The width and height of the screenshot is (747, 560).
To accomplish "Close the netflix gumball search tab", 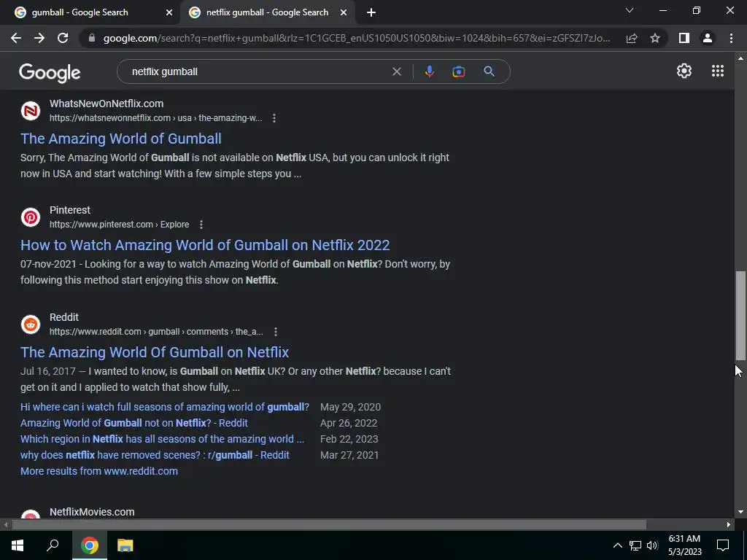I will click(x=344, y=13).
